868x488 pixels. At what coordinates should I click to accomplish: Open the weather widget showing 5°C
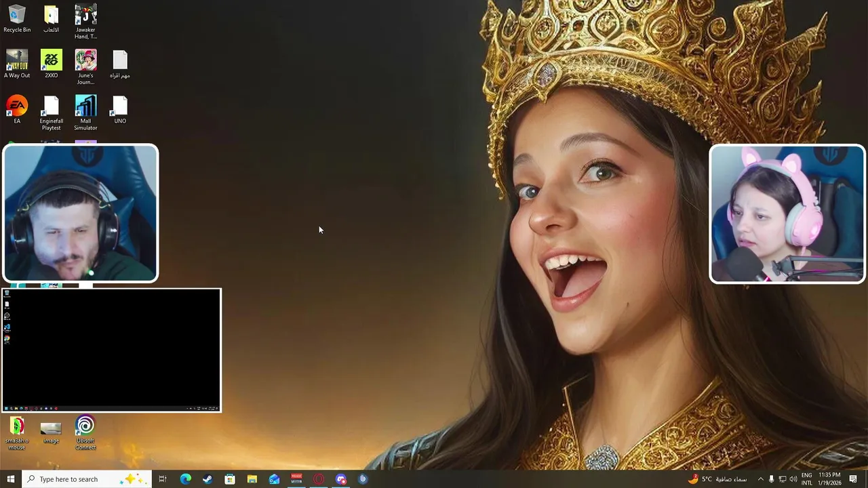pyautogui.click(x=717, y=479)
